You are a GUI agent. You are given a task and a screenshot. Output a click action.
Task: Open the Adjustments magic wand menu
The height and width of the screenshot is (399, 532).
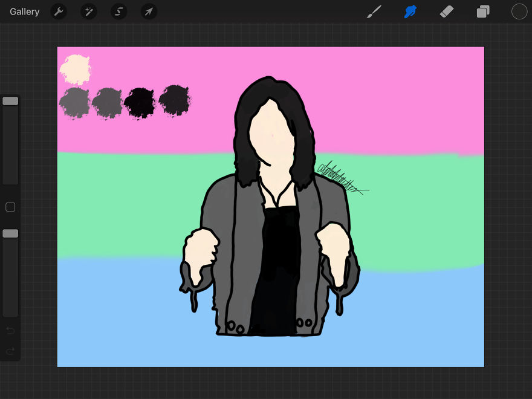pyautogui.click(x=89, y=11)
